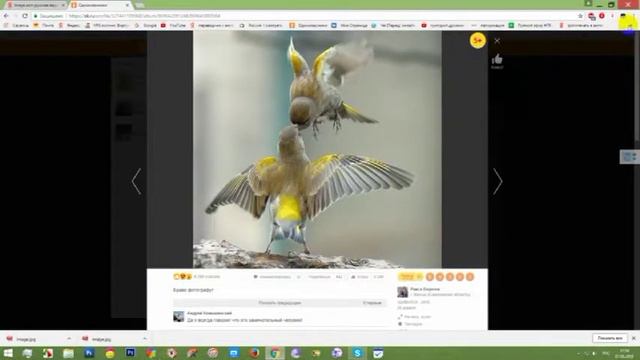Open the photo author's name link
Screen dimensions: 640x360
point(425,289)
